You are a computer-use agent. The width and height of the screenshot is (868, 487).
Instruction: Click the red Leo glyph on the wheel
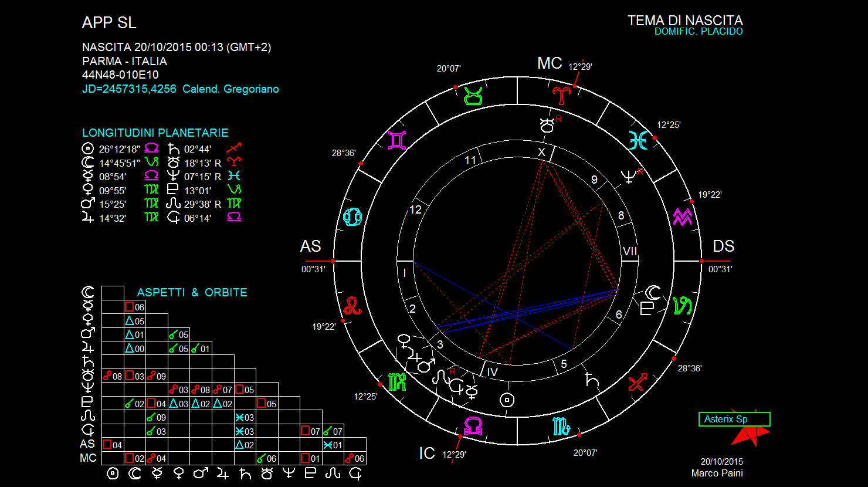click(x=352, y=306)
